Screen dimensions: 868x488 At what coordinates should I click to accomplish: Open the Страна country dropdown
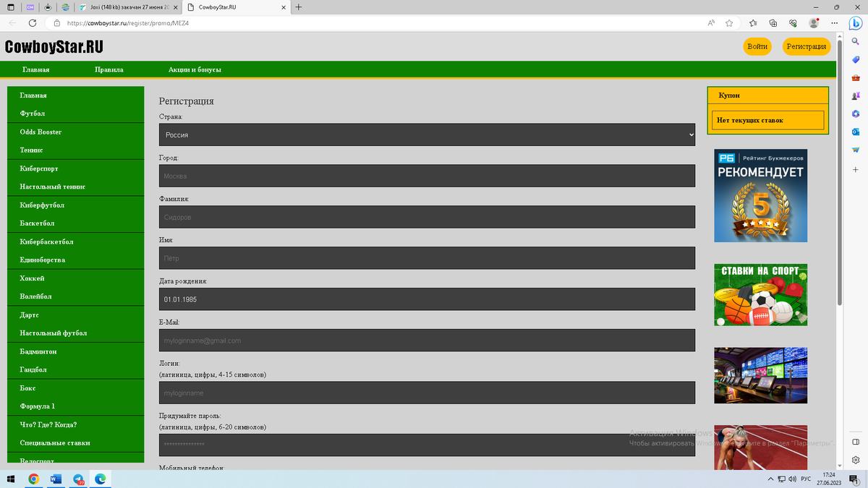pyautogui.click(x=427, y=134)
